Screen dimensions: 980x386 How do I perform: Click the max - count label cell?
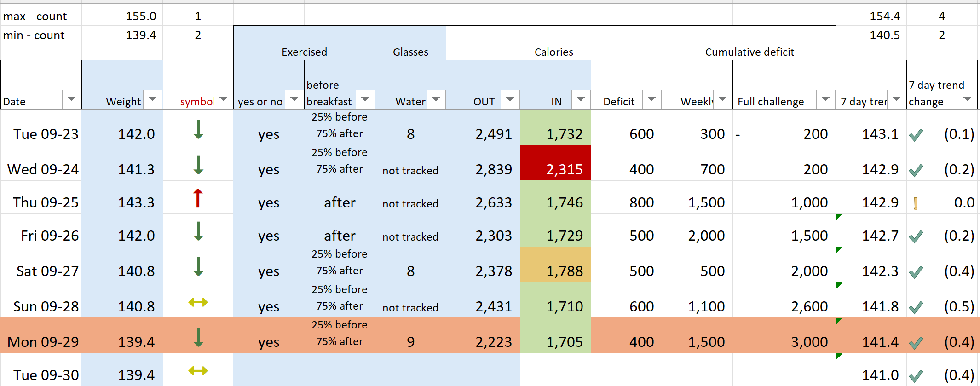[41, 16]
